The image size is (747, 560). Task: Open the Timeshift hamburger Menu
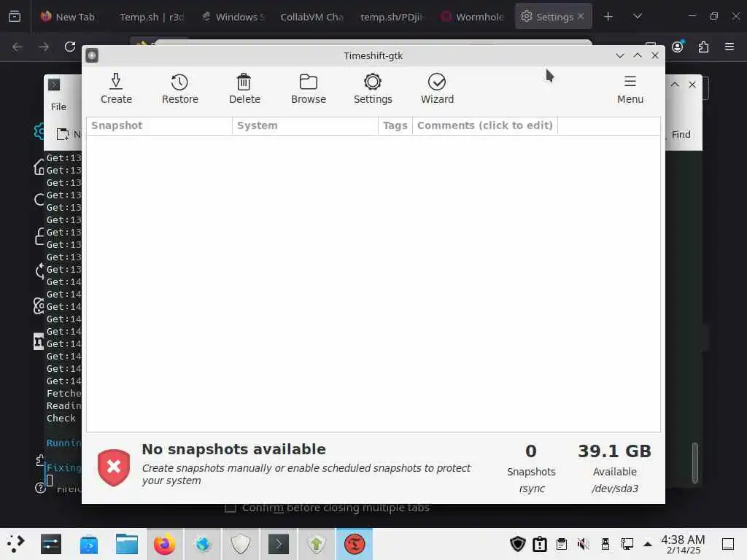click(630, 88)
